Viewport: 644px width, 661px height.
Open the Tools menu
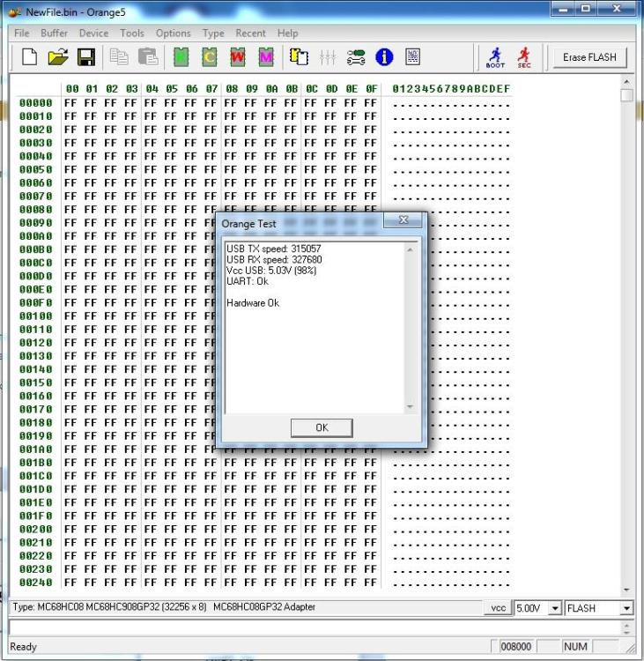[132, 33]
